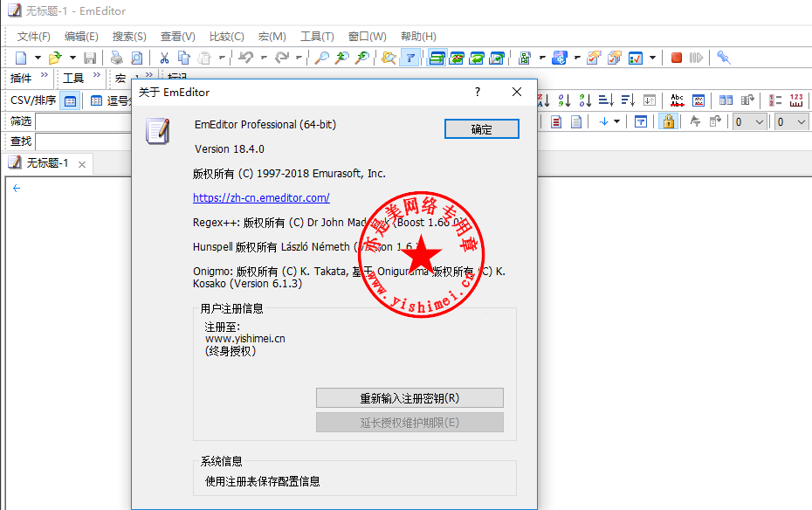
Task: Select the 无标题-1 document tab
Action: 47,163
